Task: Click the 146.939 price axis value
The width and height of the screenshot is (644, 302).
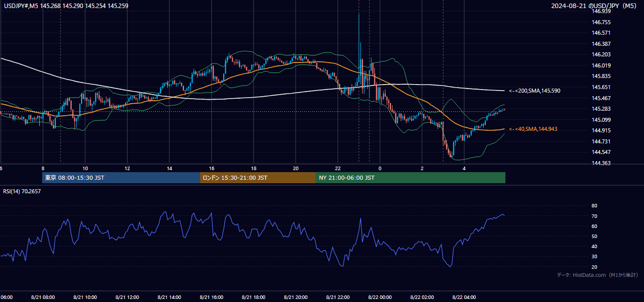Action: tap(601, 11)
